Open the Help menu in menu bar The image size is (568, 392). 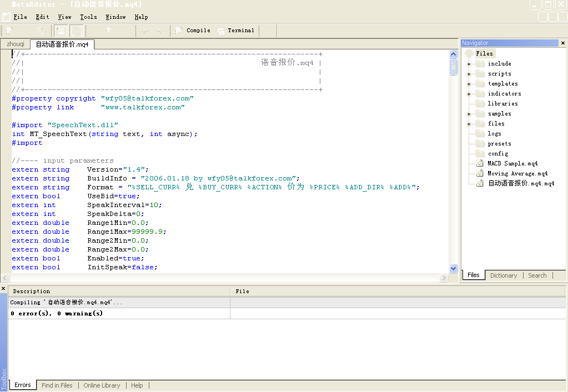point(141,17)
